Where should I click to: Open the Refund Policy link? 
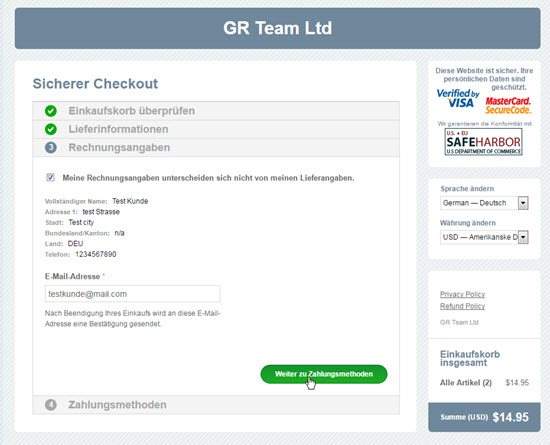point(462,306)
